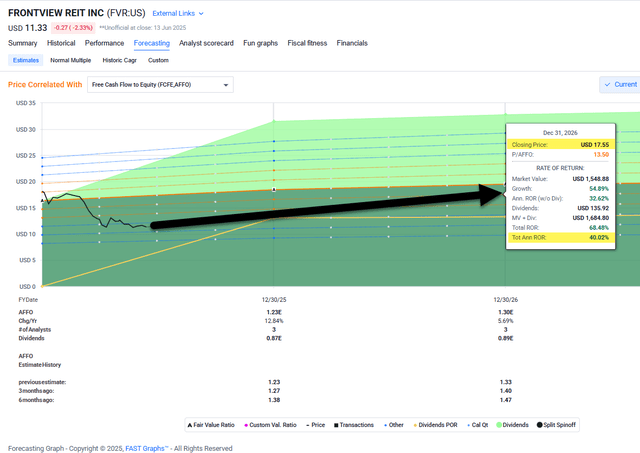Toggle the Cal Qt legend entry
640x453 pixels.
478,425
